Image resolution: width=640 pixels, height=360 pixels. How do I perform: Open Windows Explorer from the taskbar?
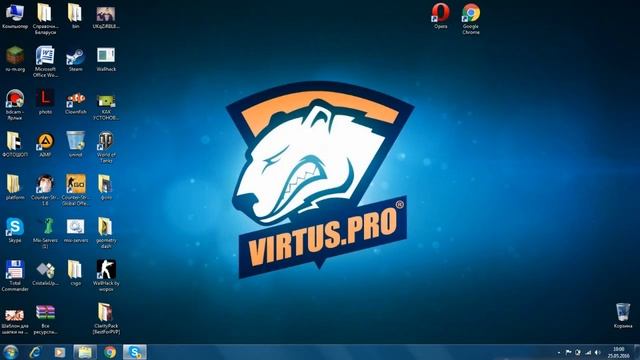point(85,352)
